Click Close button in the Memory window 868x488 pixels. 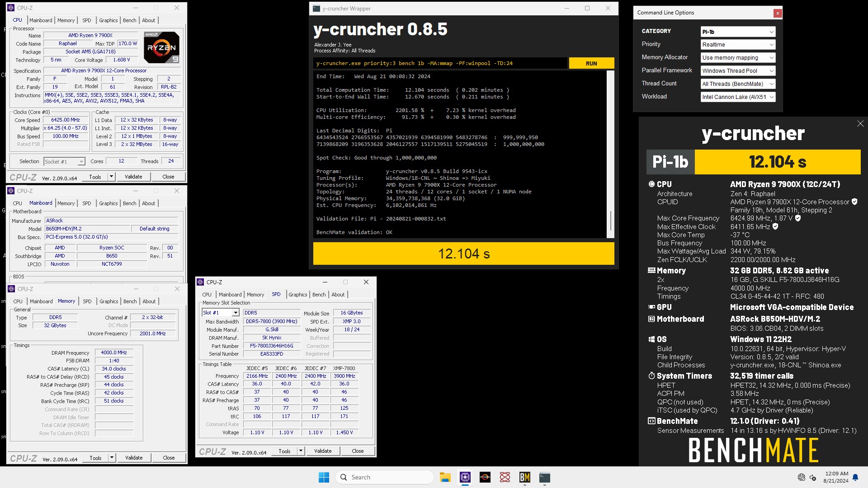[x=169, y=458]
